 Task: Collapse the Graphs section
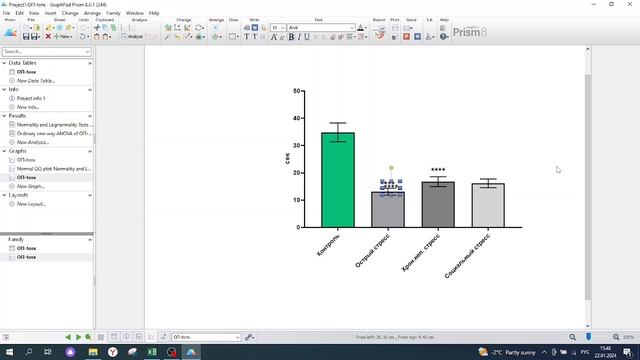tap(4, 151)
